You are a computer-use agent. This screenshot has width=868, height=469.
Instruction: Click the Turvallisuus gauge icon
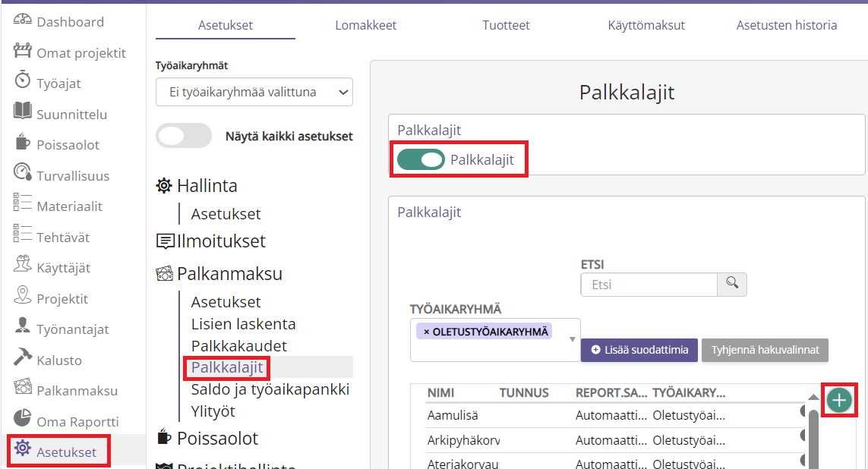pos(22,172)
